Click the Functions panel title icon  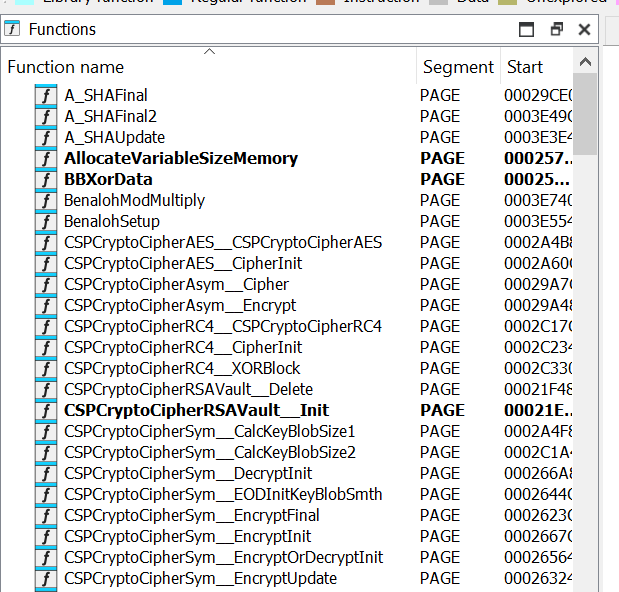pos(13,29)
